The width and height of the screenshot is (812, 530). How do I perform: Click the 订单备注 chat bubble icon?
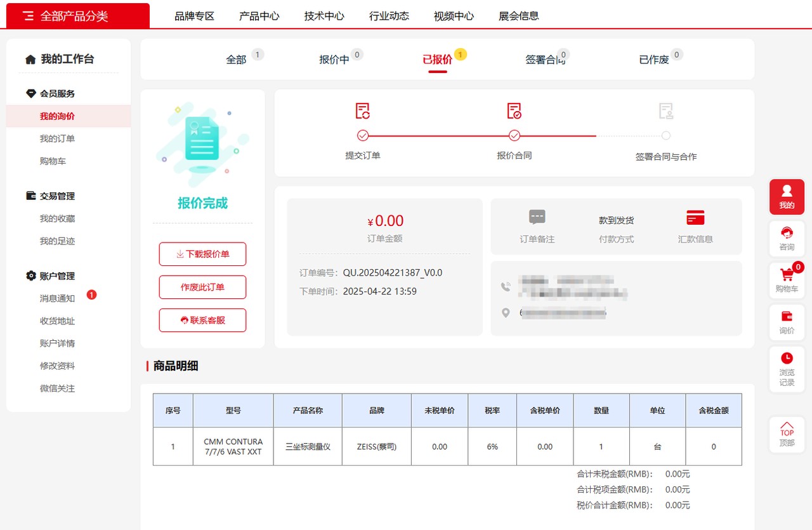pyautogui.click(x=537, y=218)
